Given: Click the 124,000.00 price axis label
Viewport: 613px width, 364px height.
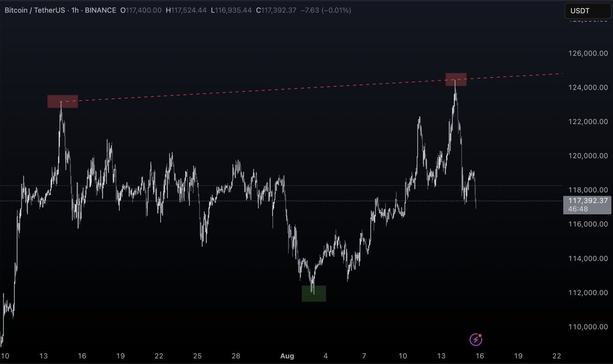Looking at the screenshot, I should 587,87.
